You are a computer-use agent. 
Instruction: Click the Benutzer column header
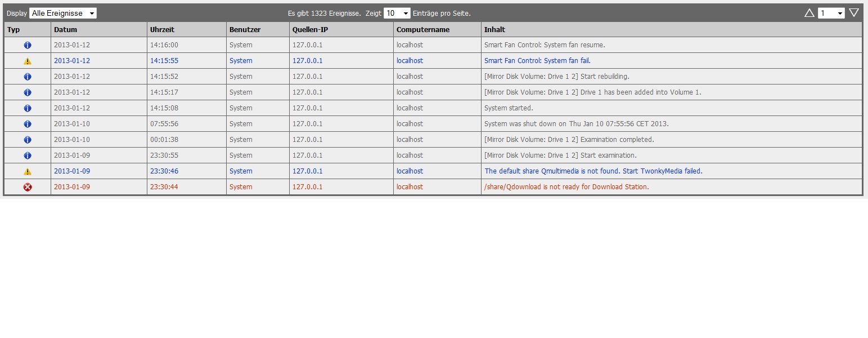click(x=245, y=29)
